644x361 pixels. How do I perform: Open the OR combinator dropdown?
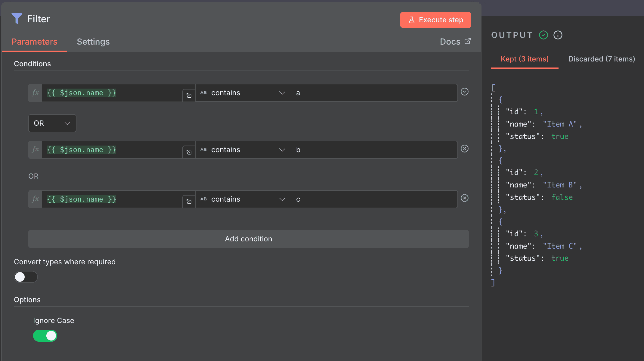pos(52,123)
